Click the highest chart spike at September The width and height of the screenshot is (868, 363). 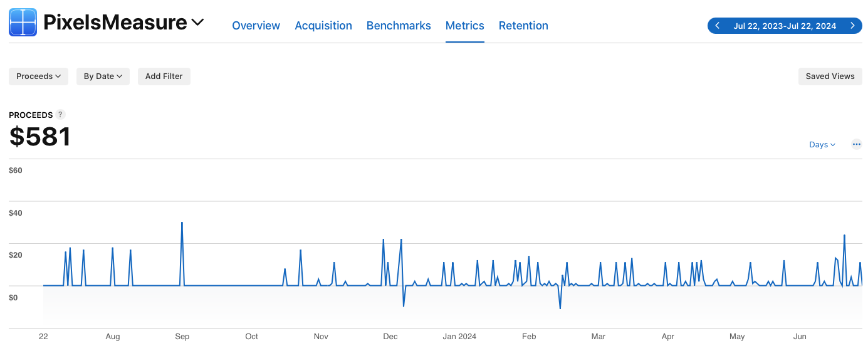pyautogui.click(x=182, y=223)
